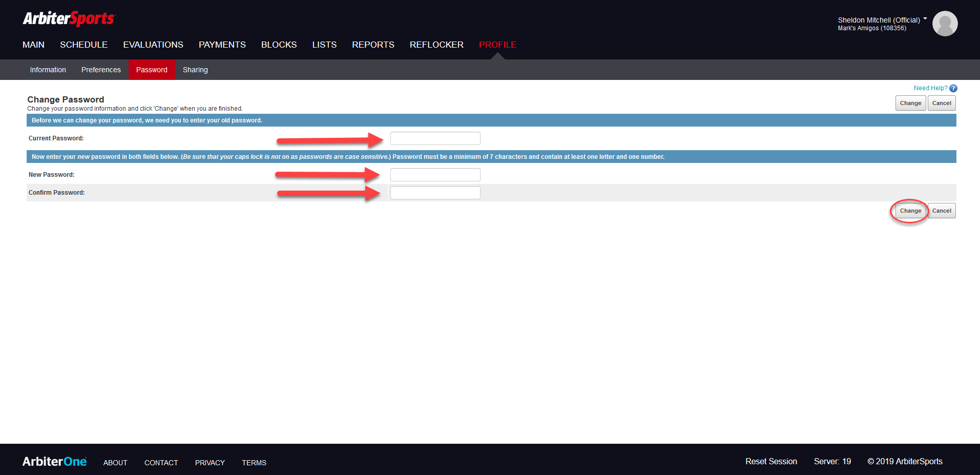Open the user avatar profile picture
The height and width of the screenshot is (475, 980).
(x=945, y=24)
